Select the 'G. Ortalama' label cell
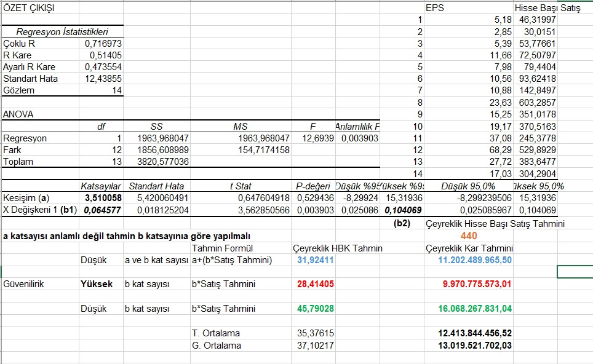593x364 pixels. point(217,345)
